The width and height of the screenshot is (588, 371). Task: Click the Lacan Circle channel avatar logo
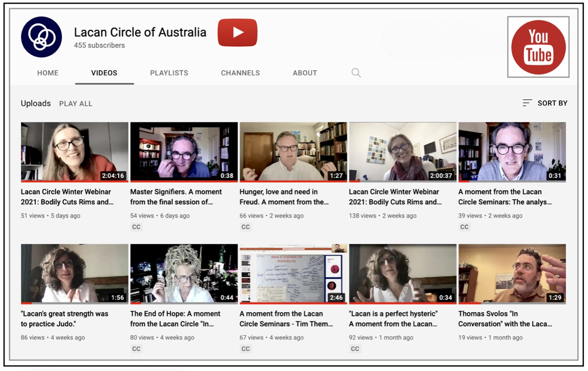tap(41, 37)
